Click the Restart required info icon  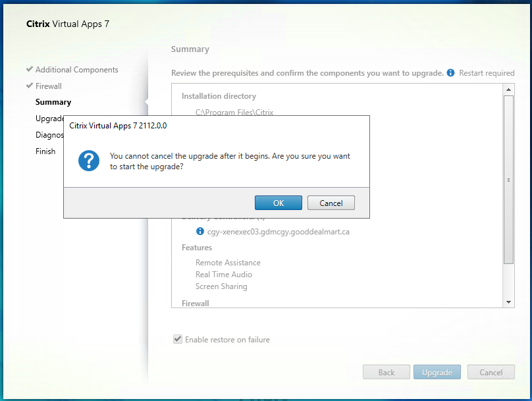pos(450,72)
